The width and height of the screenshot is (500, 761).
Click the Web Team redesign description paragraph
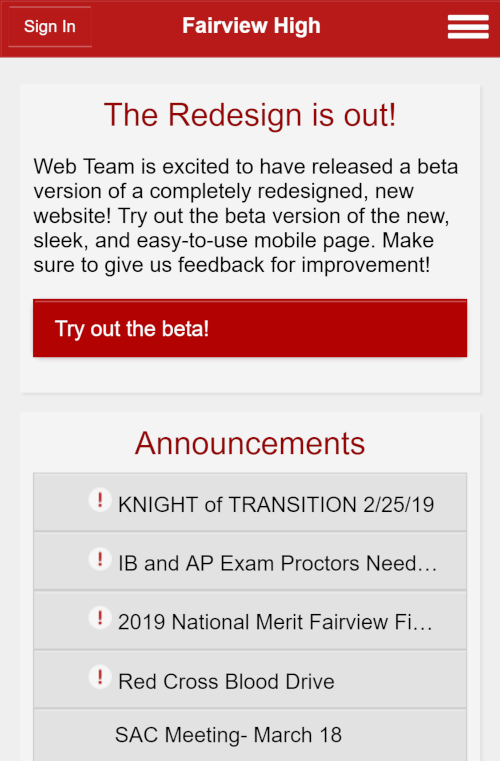point(246,215)
